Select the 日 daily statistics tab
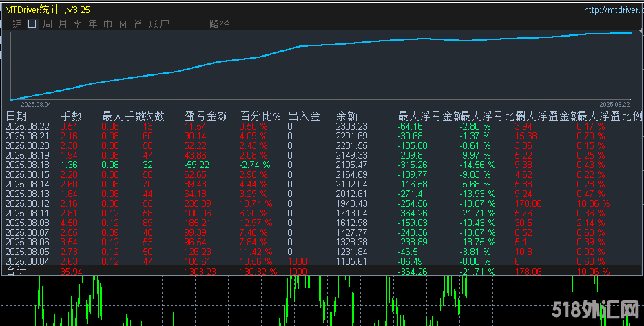The image size is (644, 326). pos(32,24)
